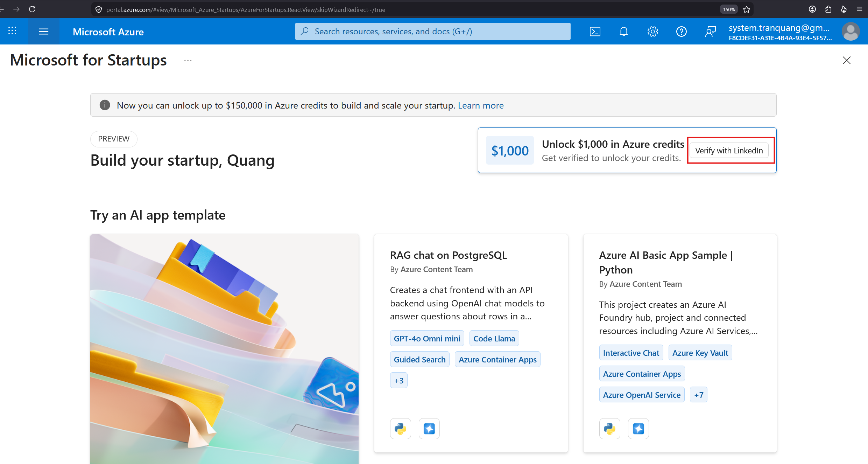The image size is (868, 464).
Task: Select the Azure OpenAI Service tag
Action: pyautogui.click(x=642, y=395)
